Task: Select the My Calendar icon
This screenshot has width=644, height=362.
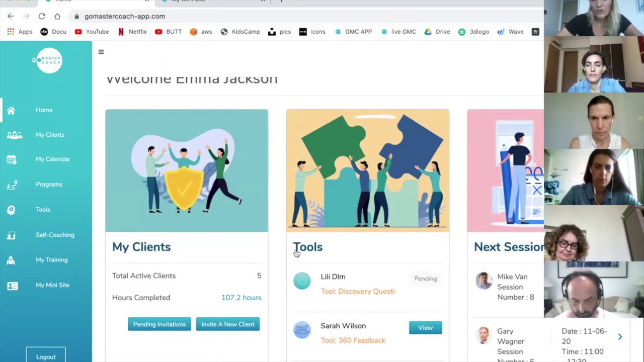Action: (x=11, y=159)
